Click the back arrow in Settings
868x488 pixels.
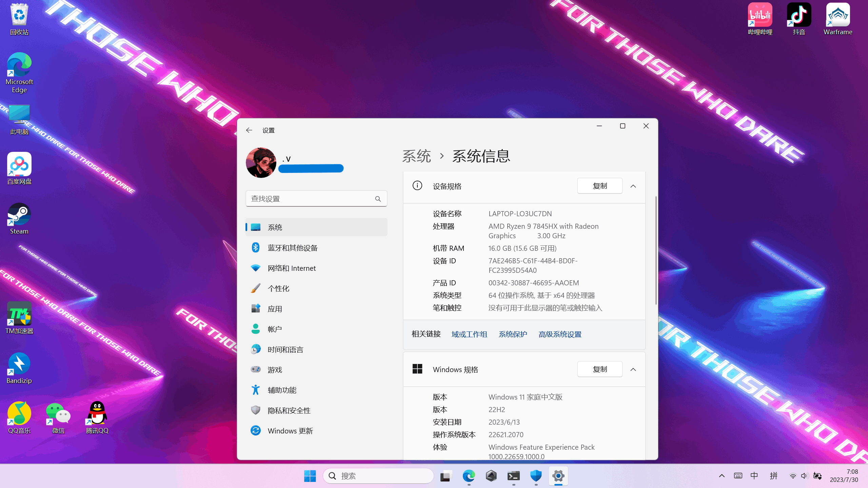249,130
